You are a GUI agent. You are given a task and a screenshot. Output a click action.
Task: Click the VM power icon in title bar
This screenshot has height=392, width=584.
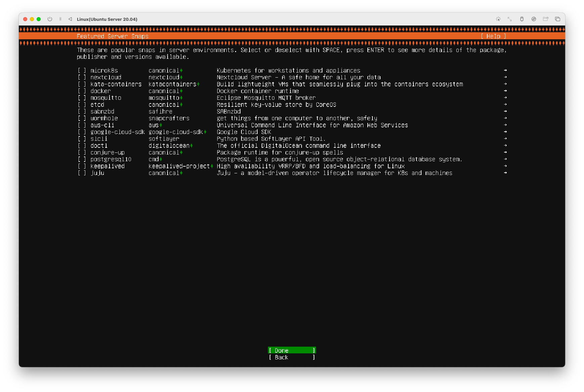pyautogui.click(x=50, y=19)
